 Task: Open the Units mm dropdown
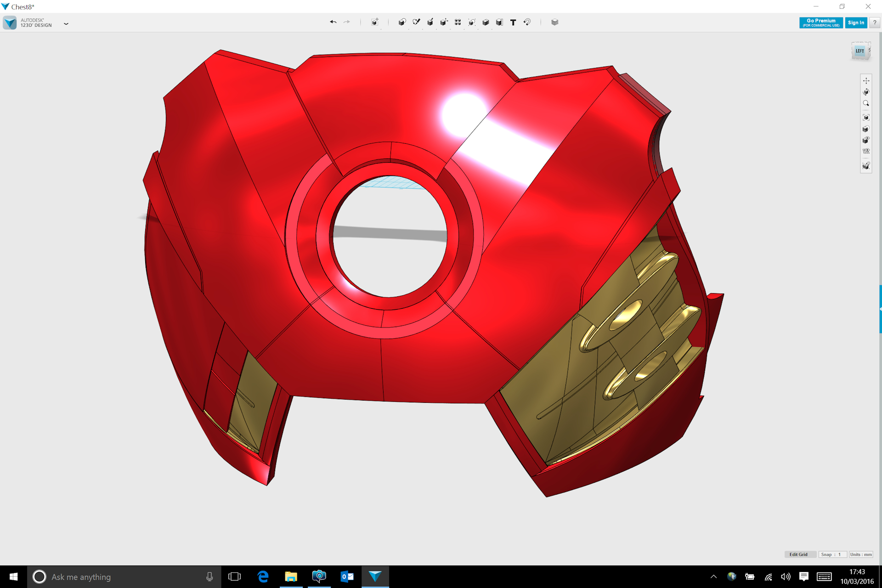click(861, 554)
